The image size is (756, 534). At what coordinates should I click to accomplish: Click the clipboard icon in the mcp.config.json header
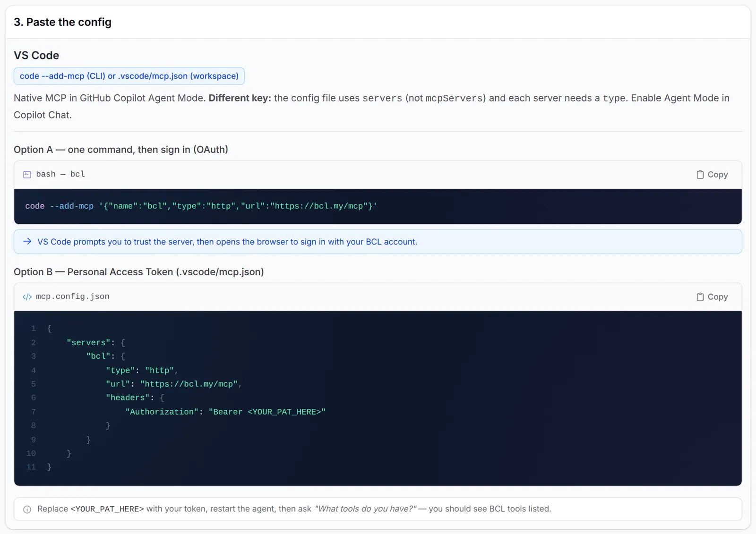[700, 297]
